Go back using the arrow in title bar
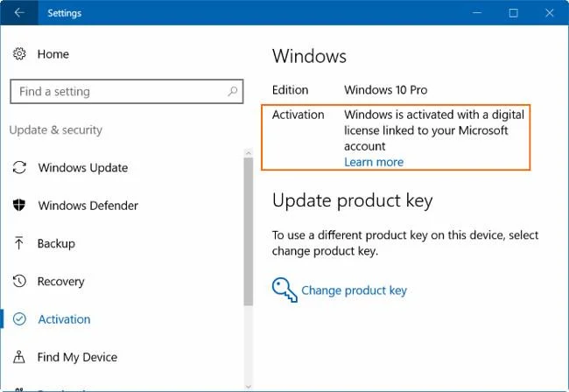This screenshot has width=569, height=392. [x=19, y=13]
